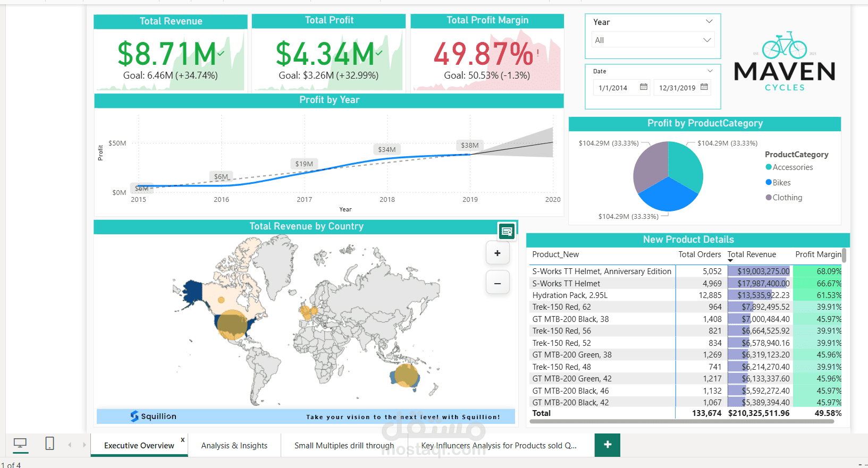The width and height of the screenshot is (868, 468).
Task: Click the $19M data label for 2017
Action: [x=304, y=164]
